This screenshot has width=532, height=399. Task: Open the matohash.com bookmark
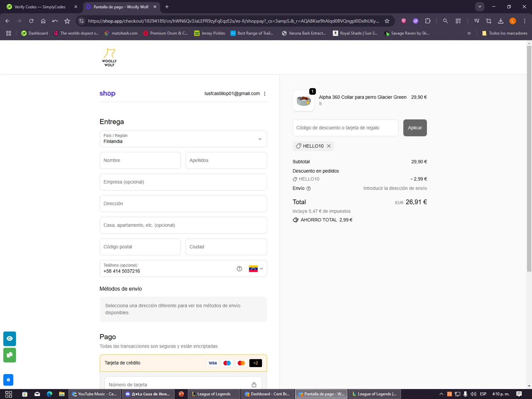click(121, 33)
